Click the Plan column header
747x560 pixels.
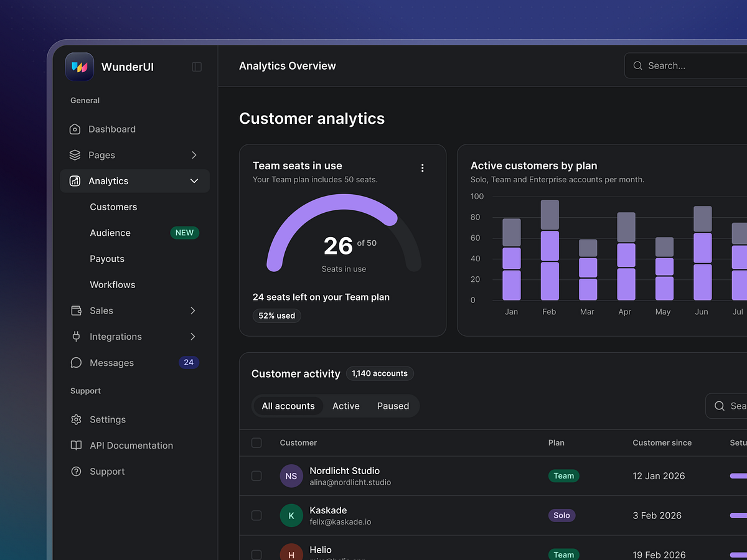[557, 443]
